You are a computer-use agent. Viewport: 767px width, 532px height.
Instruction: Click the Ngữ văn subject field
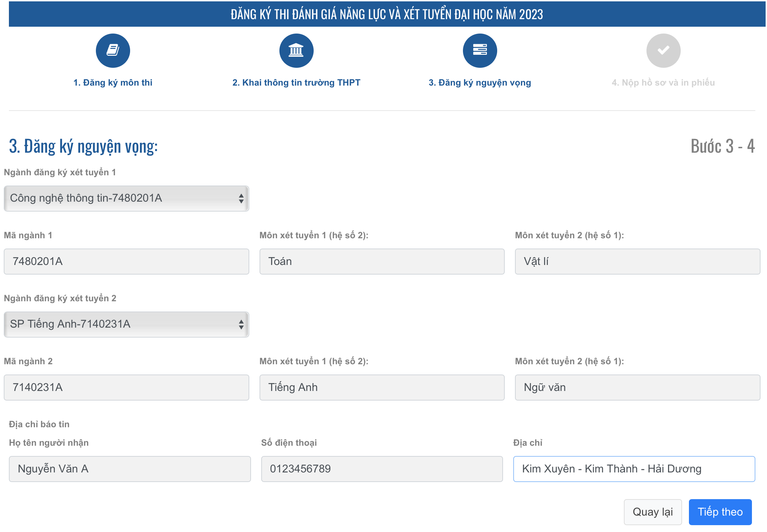pyautogui.click(x=637, y=387)
